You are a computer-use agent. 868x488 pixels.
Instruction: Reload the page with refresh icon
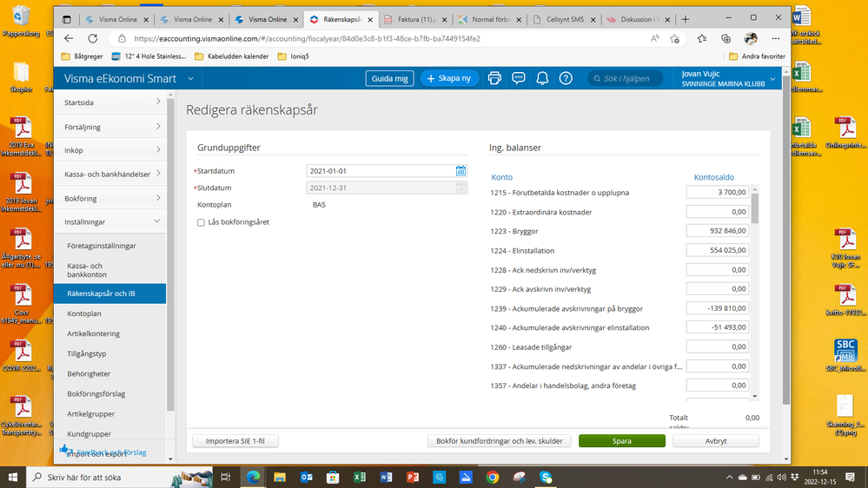[92, 39]
